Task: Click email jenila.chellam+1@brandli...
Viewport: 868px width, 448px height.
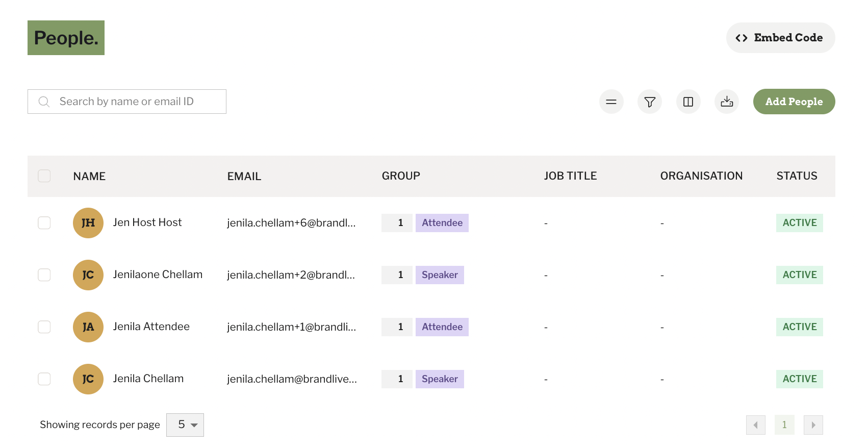Action: pyautogui.click(x=291, y=327)
